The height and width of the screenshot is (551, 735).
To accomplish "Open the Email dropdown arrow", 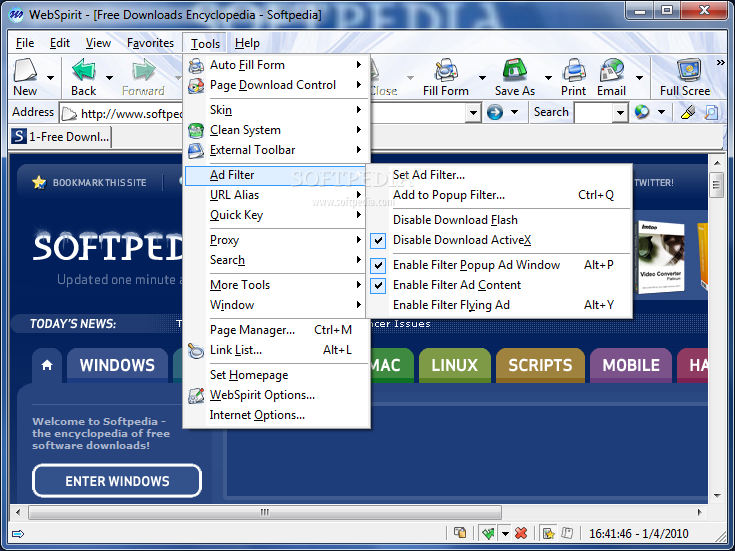I will pos(639,77).
